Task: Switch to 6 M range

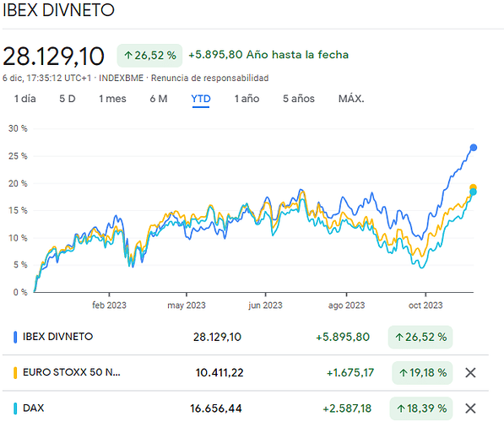Action: [x=159, y=99]
